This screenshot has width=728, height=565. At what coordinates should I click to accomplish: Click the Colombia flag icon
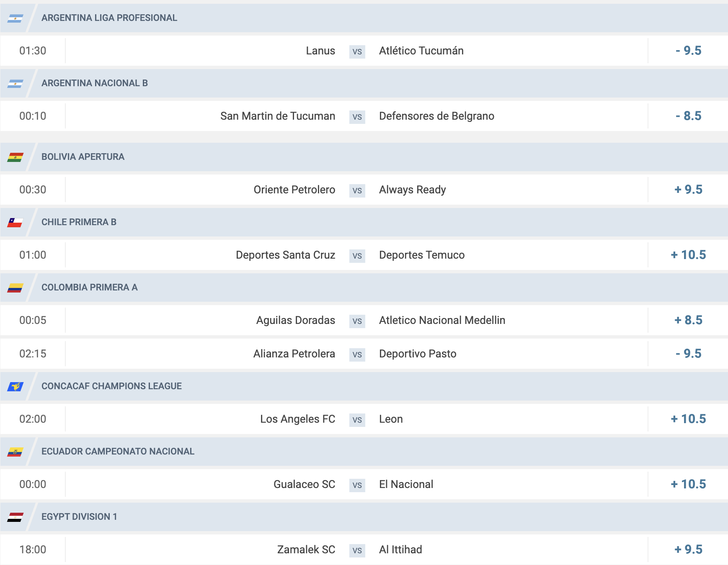tap(15, 288)
